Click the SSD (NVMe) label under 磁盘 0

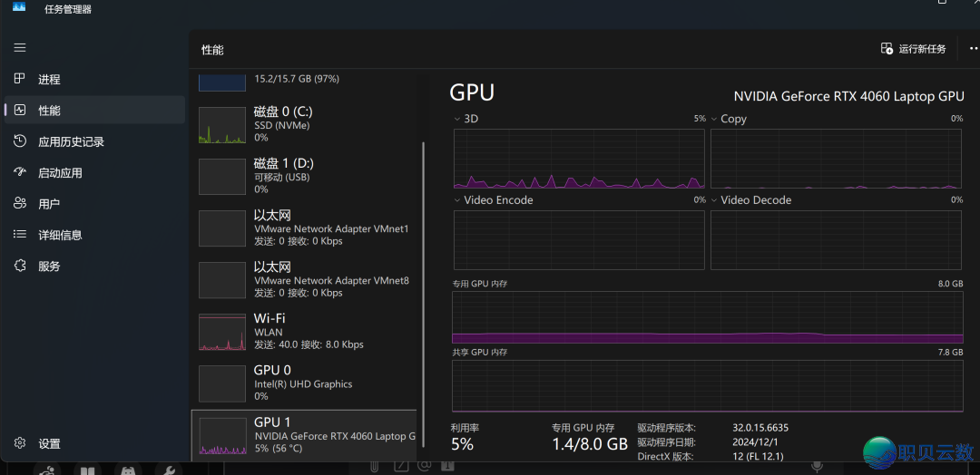[282, 125]
